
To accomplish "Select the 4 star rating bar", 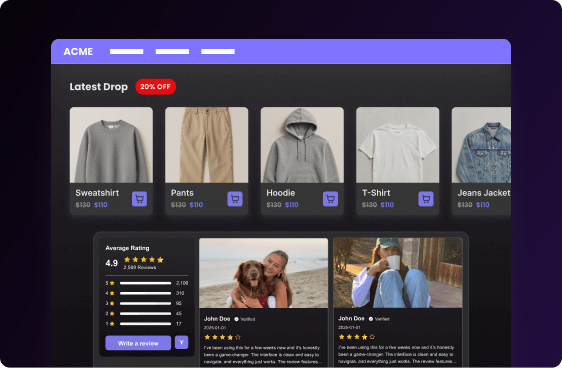I will (x=145, y=293).
